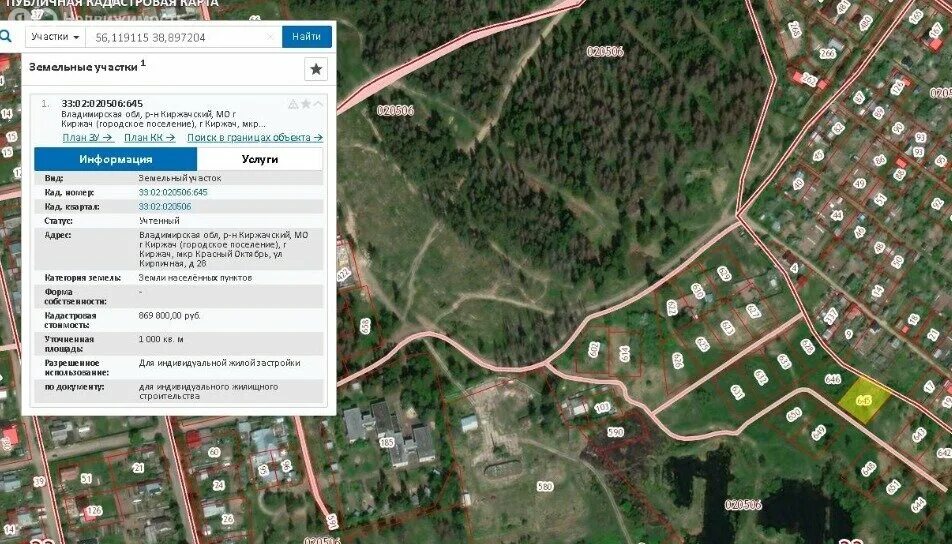Open the План КК link
The width and height of the screenshot is (952, 544).
149,138
